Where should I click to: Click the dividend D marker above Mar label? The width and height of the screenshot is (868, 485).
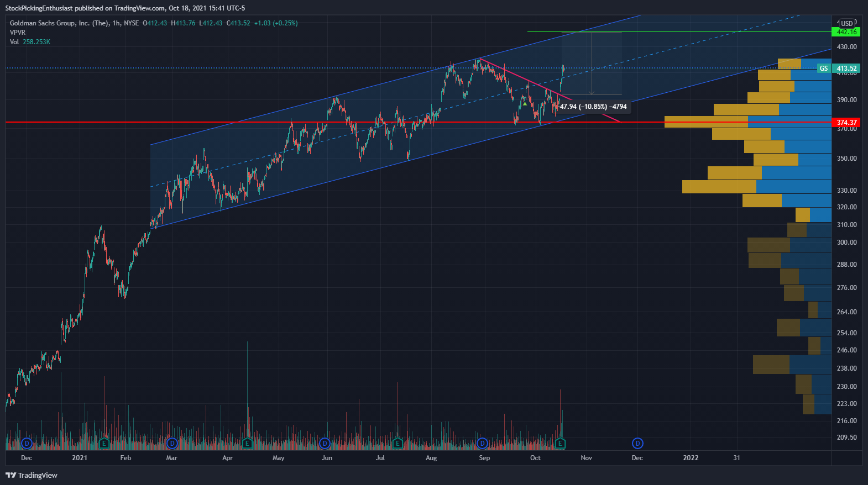pyautogui.click(x=172, y=443)
